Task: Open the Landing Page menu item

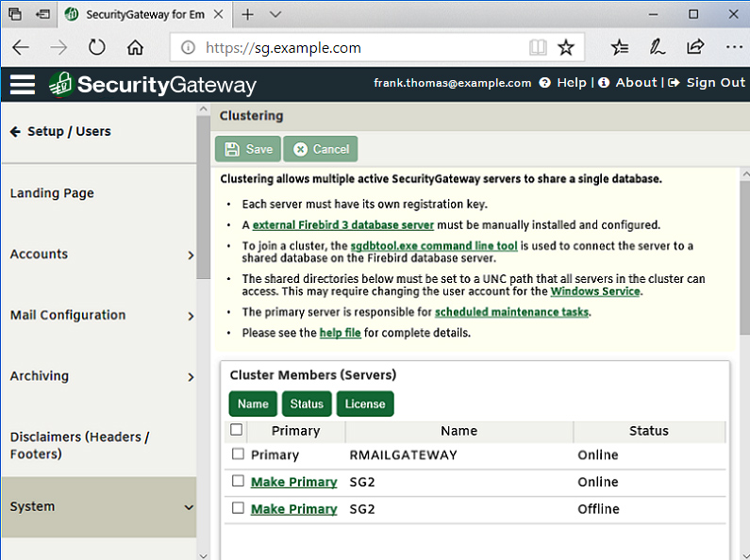Action: [52, 193]
